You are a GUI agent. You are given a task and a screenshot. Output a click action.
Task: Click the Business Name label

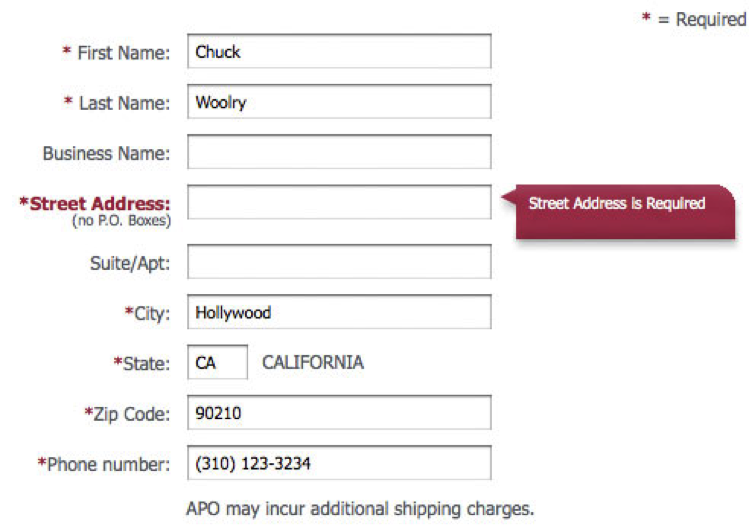[106, 153]
